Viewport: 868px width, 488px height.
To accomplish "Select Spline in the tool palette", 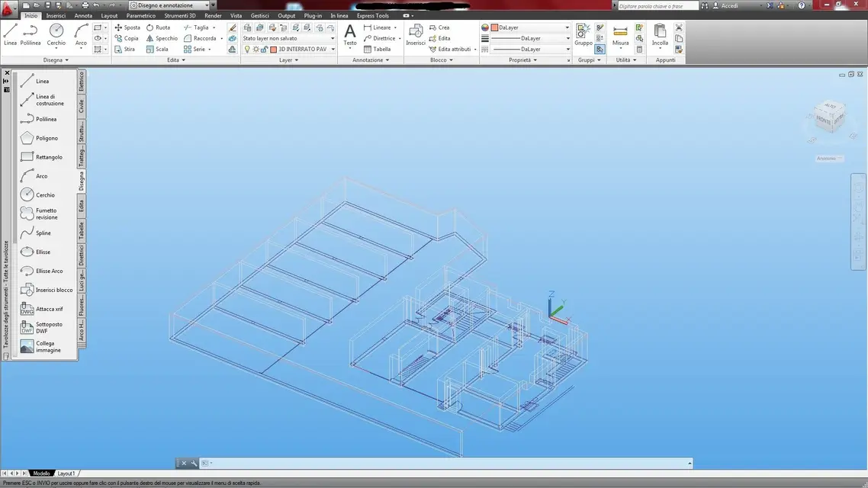I will click(x=36, y=233).
